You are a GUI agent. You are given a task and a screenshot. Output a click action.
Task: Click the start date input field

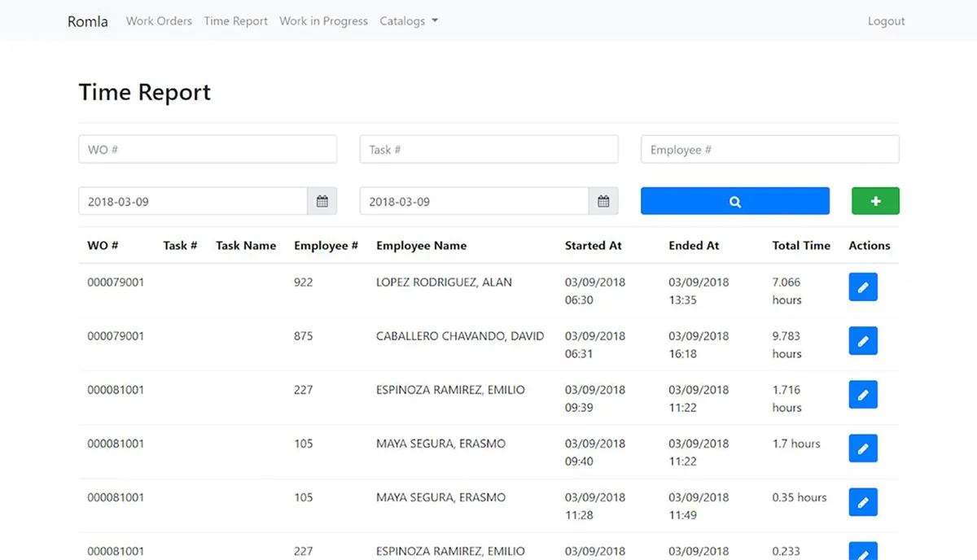(193, 201)
